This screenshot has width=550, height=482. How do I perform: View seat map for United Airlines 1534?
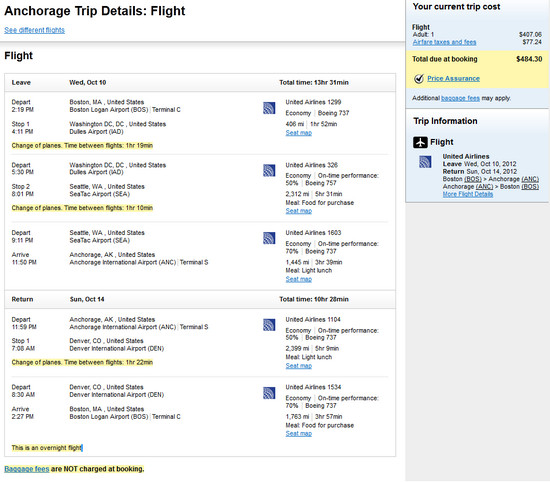point(299,434)
